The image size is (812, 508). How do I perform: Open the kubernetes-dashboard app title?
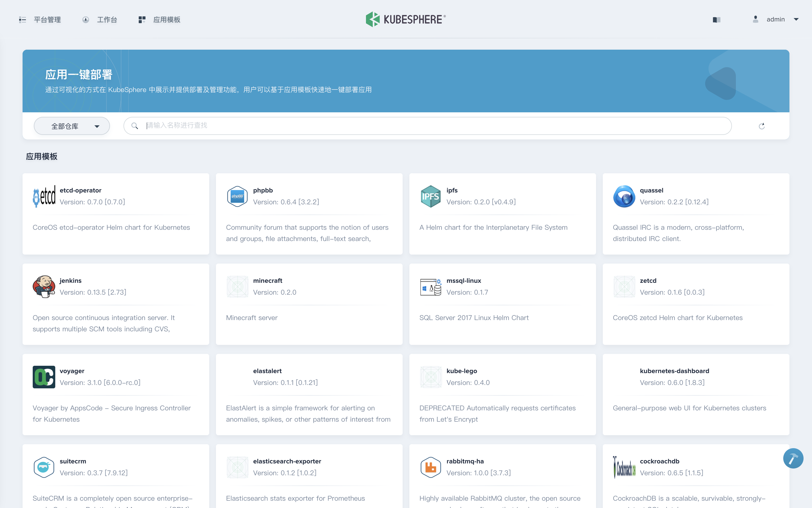coord(674,371)
